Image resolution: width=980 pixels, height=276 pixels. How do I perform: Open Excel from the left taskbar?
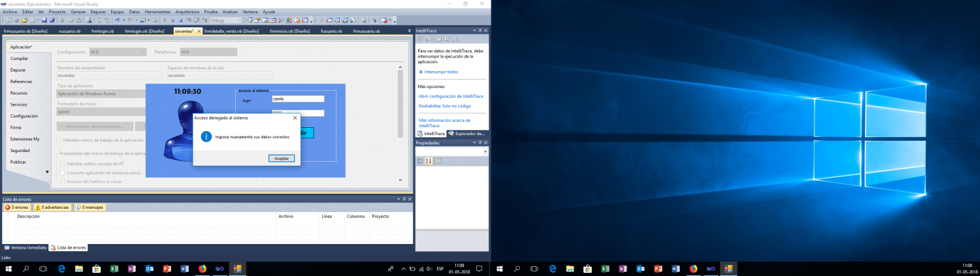tap(114, 268)
